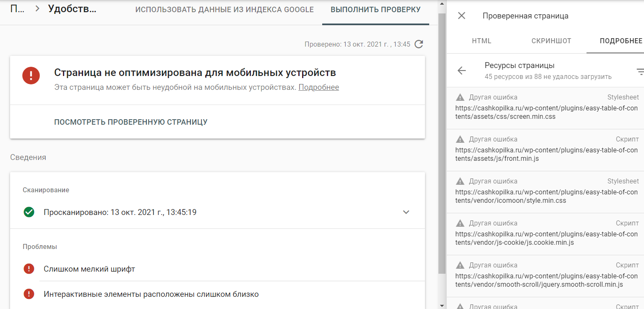
Task: Click the scrollbar up arrow
Action: 441,3
